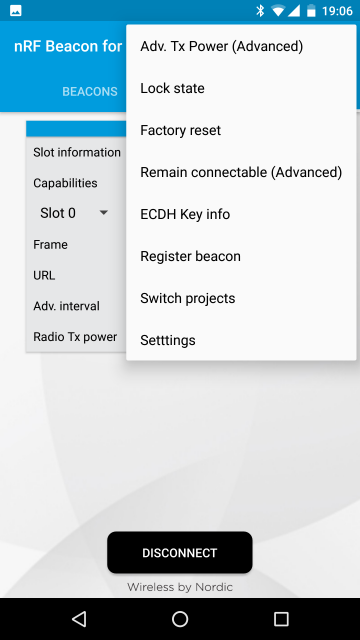Image resolution: width=360 pixels, height=640 pixels.
Task: Tap the Android home circle icon
Action: pyautogui.click(x=180, y=619)
